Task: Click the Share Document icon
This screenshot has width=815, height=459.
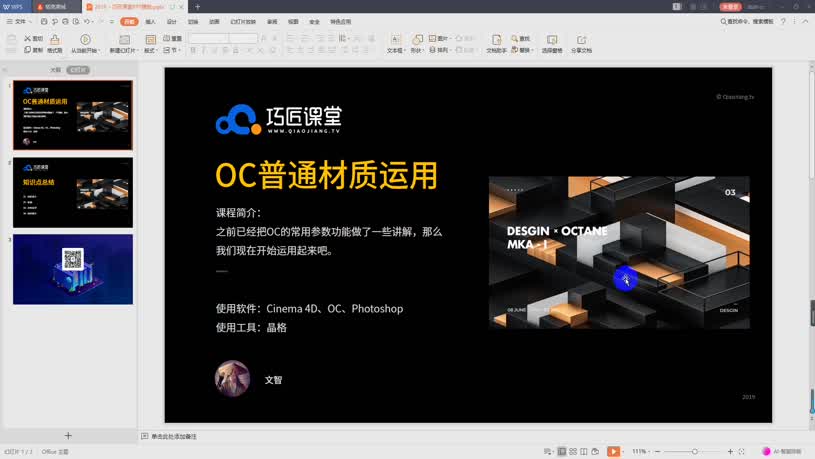Action: 581,40
